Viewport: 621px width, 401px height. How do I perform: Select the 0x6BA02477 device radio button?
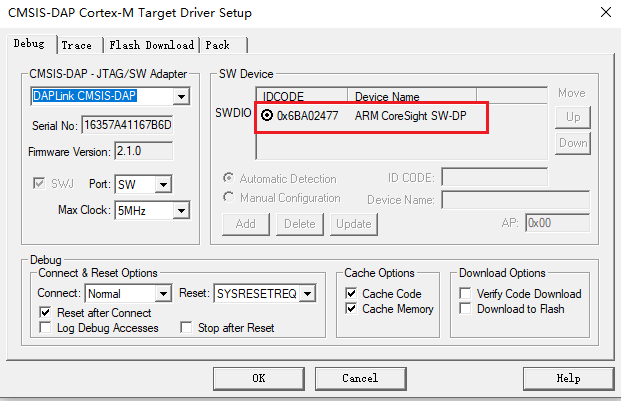(267, 116)
